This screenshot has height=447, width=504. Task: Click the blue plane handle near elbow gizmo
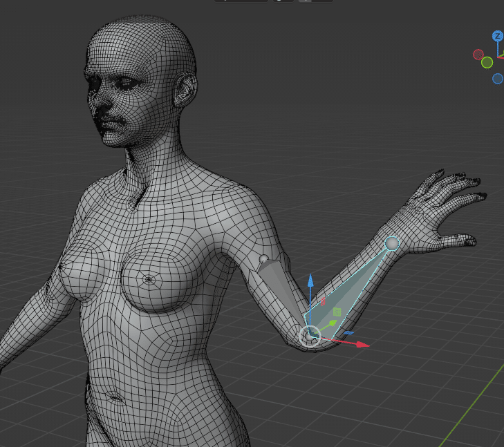point(348,333)
